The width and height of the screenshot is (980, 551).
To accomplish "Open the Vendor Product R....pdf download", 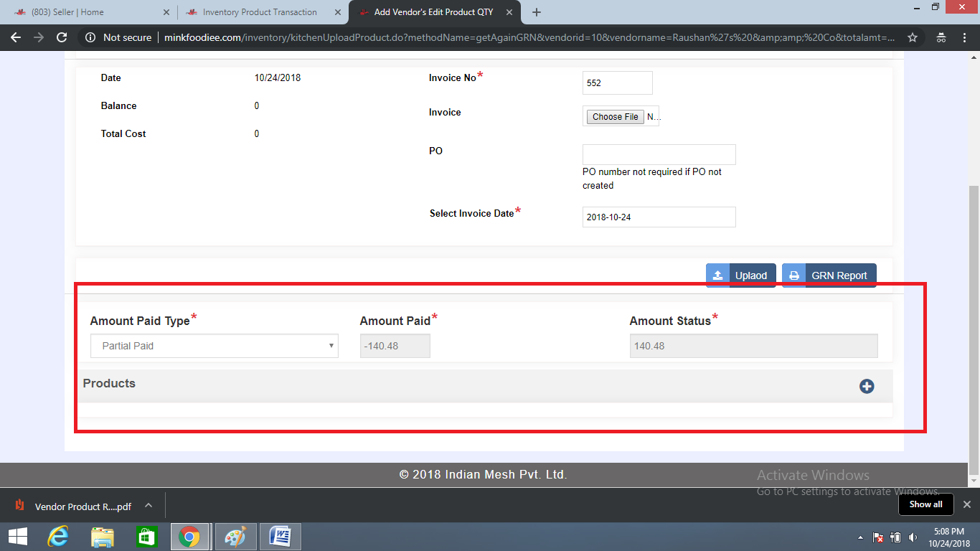I will (74, 506).
